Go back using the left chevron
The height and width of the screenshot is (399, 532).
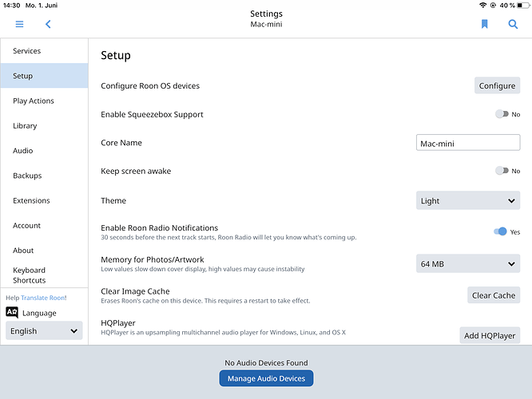[48, 24]
